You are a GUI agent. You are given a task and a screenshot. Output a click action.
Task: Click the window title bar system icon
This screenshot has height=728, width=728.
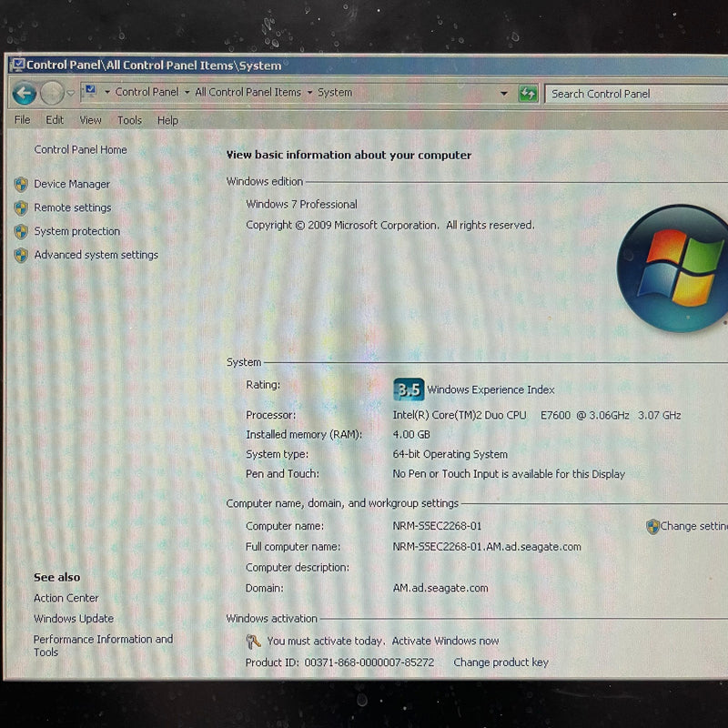(x=17, y=65)
